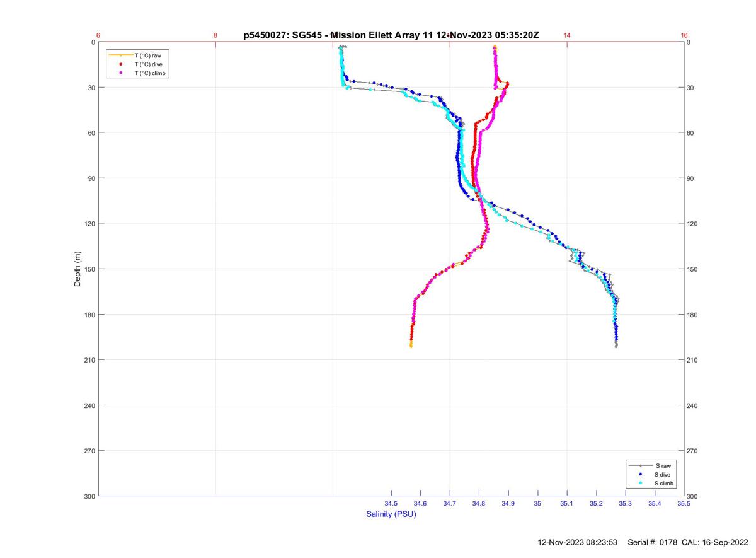The image size is (756, 558).
Task: Click the 90 tick on the right depth axis
Action: [x=690, y=178]
